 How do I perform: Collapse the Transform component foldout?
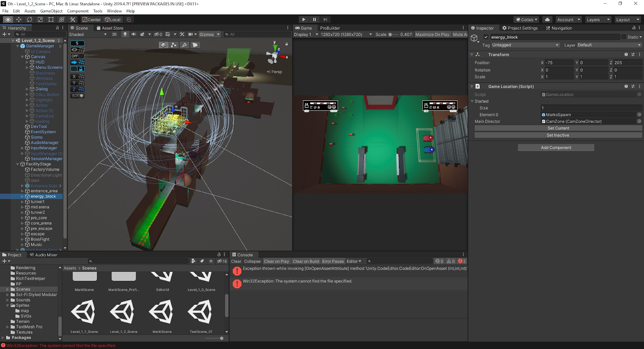[472, 54]
